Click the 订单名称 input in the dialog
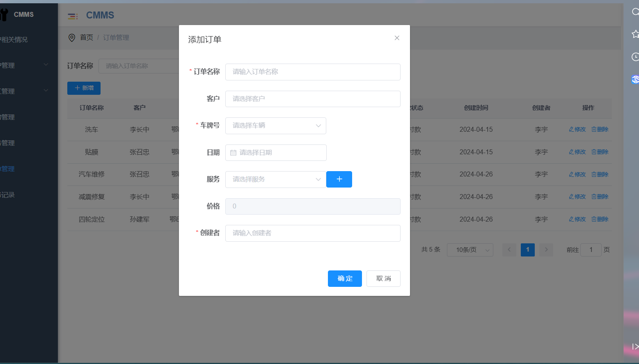Image resolution: width=639 pixels, height=364 pixels. [313, 72]
